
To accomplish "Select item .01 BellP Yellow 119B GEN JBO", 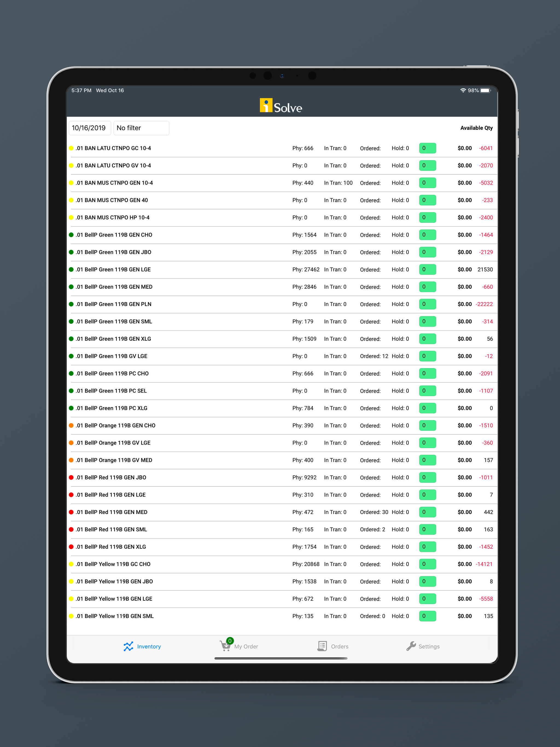I will tap(114, 582).
